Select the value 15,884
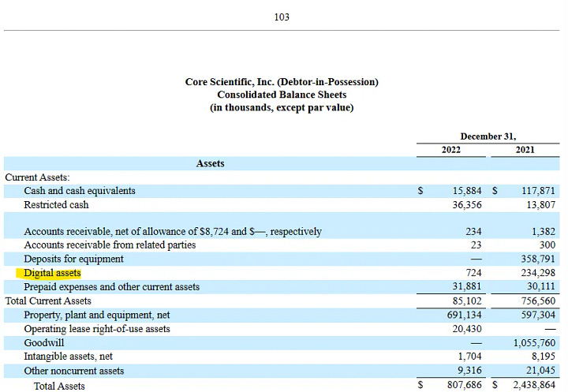Screen dimensions: 568x392 coord(467,191)
